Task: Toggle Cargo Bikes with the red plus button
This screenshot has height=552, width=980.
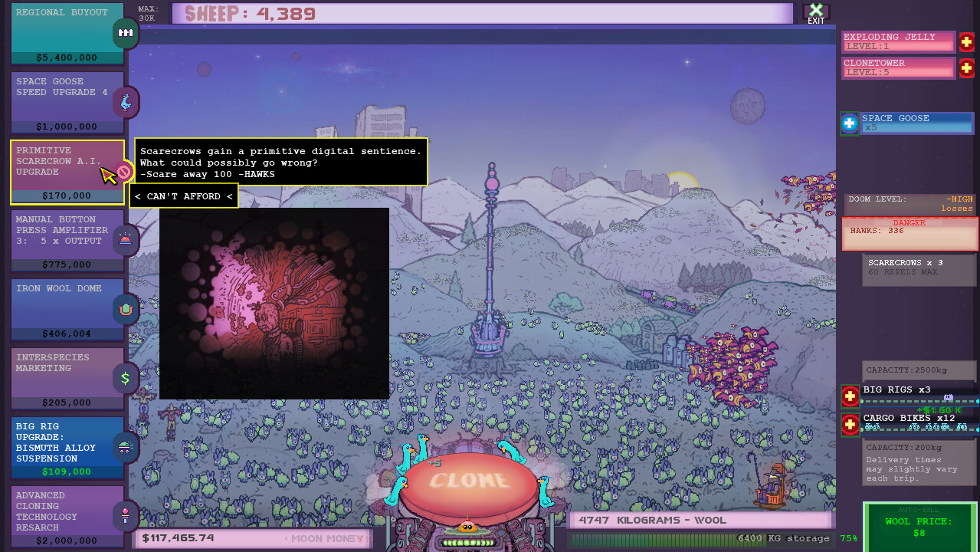Action: point(849,425)
